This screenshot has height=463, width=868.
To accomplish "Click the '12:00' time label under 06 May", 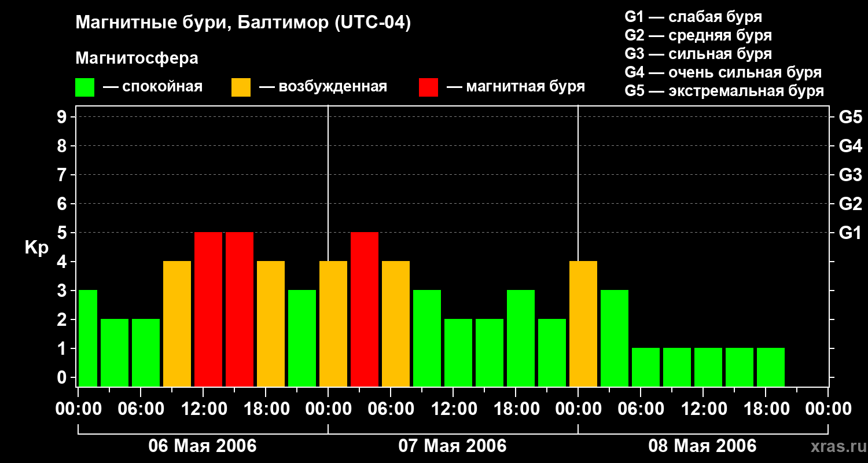I will (x=203, y=409).
